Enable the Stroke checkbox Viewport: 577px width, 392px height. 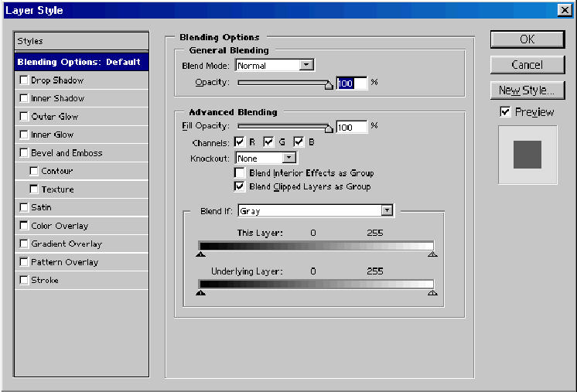pyautogui.click(x=24, y=280)
